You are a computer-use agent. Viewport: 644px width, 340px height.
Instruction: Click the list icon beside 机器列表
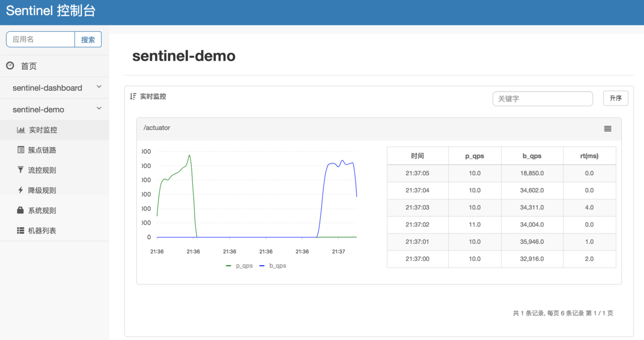pos(21,230)
